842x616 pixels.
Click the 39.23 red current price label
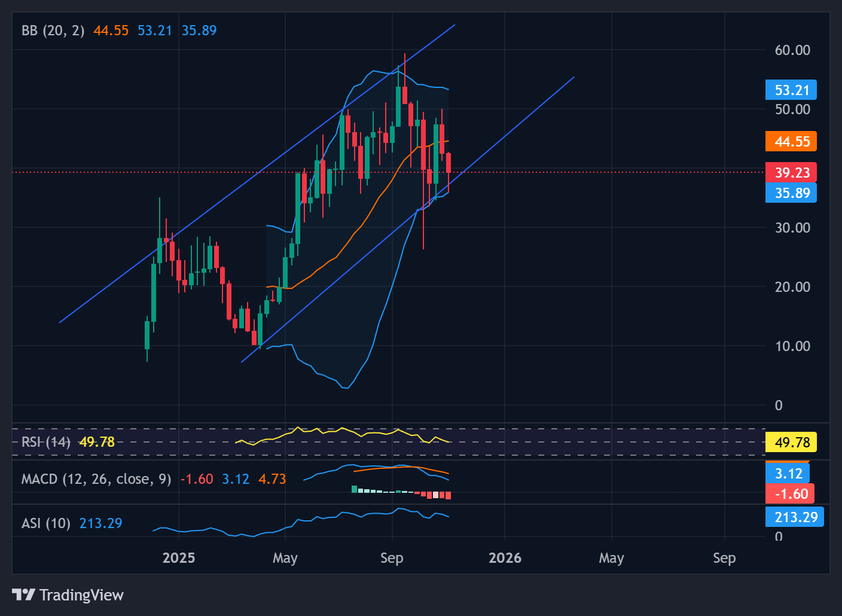791,172
